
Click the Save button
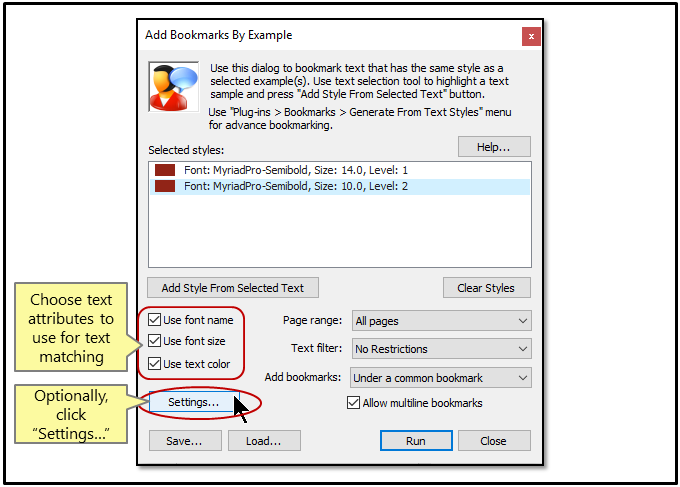tap(185, 441)
